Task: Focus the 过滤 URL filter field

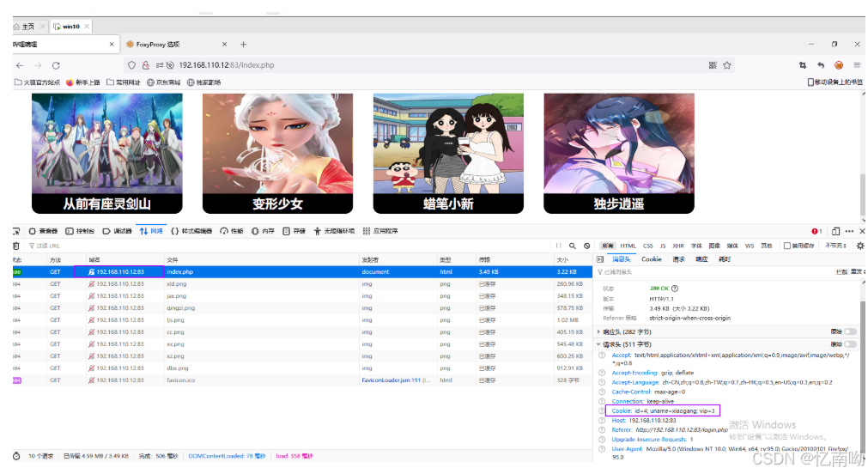Action: coord(288,246)
